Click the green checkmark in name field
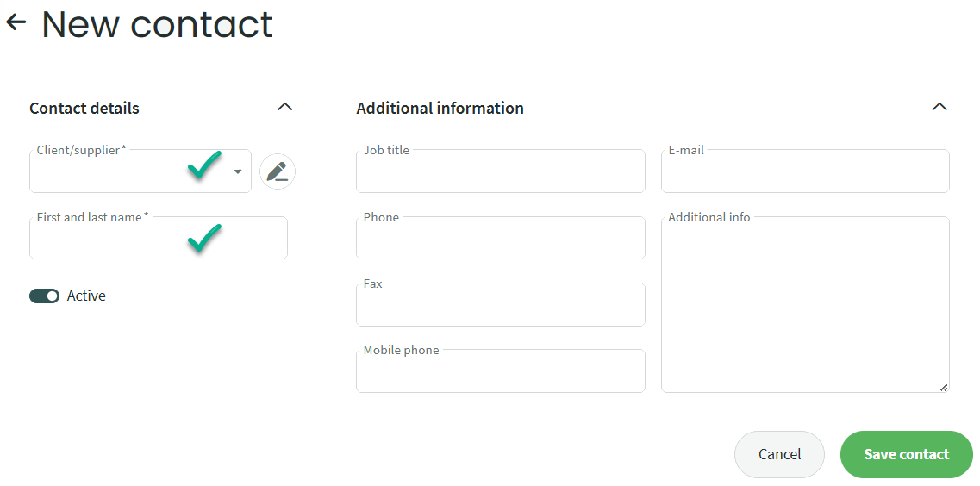This screenshot has height=486, width=980. (204, 239)
